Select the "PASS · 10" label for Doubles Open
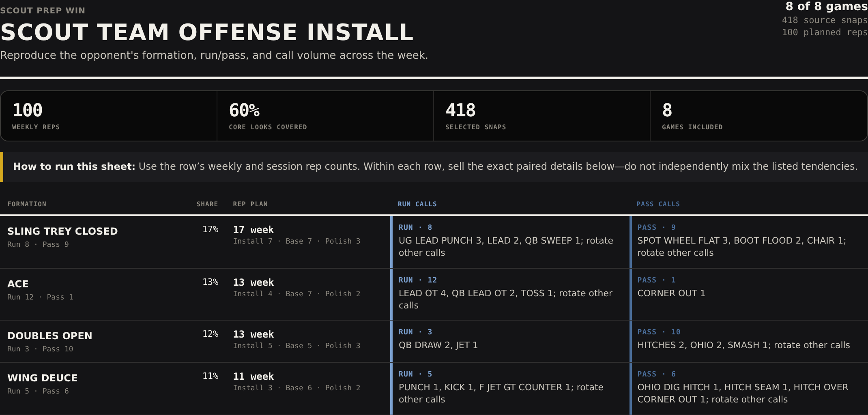This screenshot has width=868, height=415. click(659, 332)
